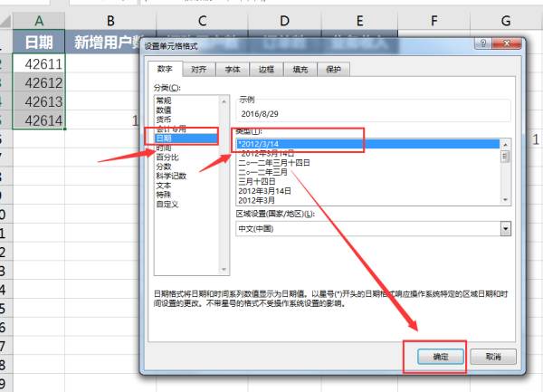Viewport: 543px width, 392px height.
Task: Click category list scroll down arrow
Action: point(224,269)
